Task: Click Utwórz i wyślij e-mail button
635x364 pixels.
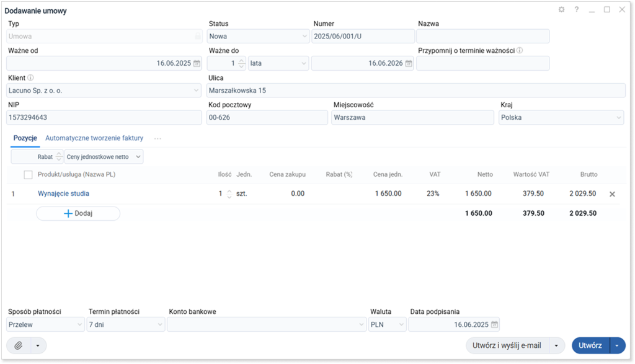Action: pyautogui.click(x=507, y=346)
